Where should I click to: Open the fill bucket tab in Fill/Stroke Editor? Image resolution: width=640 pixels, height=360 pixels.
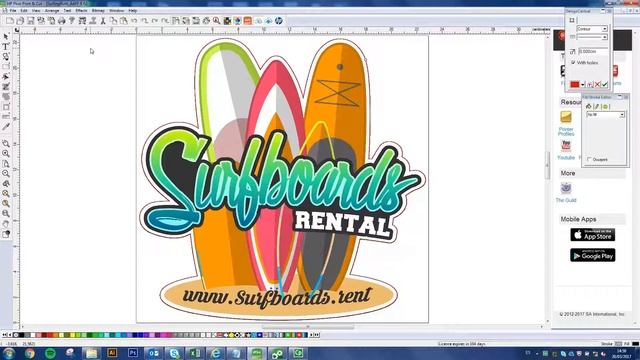click(588, 107)
